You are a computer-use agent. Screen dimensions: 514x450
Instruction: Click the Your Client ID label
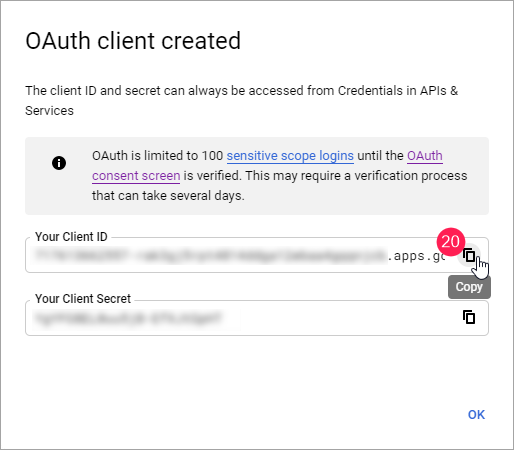pos(71,237)
